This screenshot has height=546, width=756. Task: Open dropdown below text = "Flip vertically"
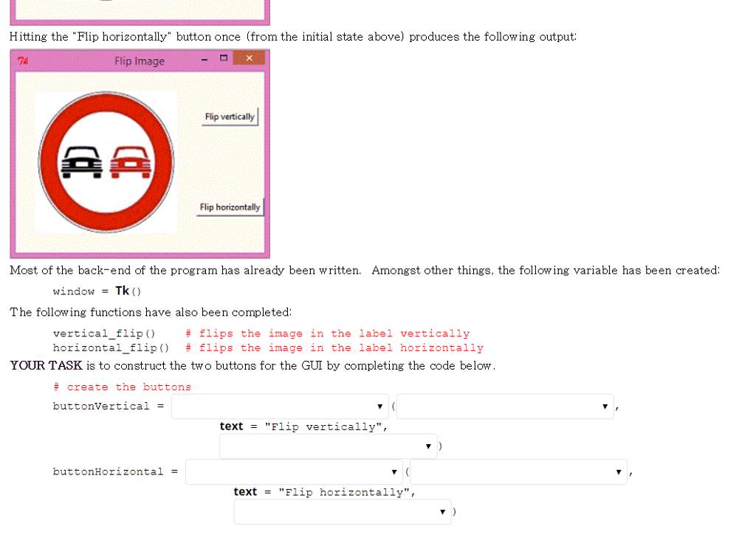point(328,446)
